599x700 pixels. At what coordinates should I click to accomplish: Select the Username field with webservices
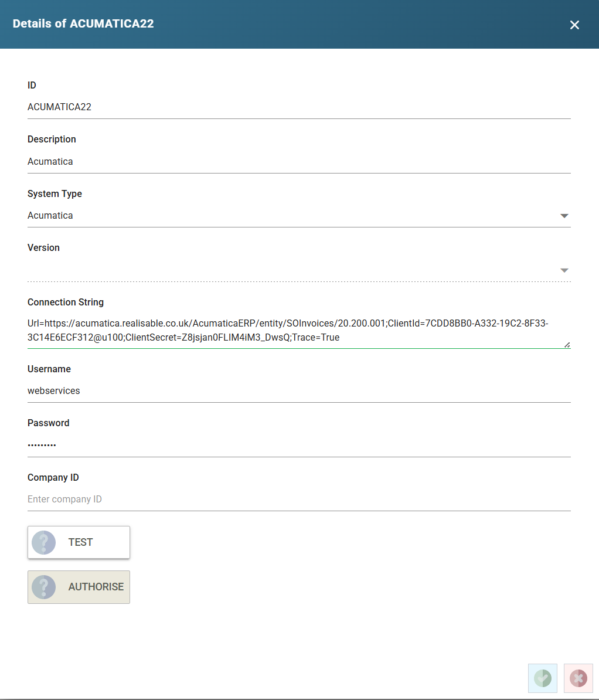pos(299,390)
